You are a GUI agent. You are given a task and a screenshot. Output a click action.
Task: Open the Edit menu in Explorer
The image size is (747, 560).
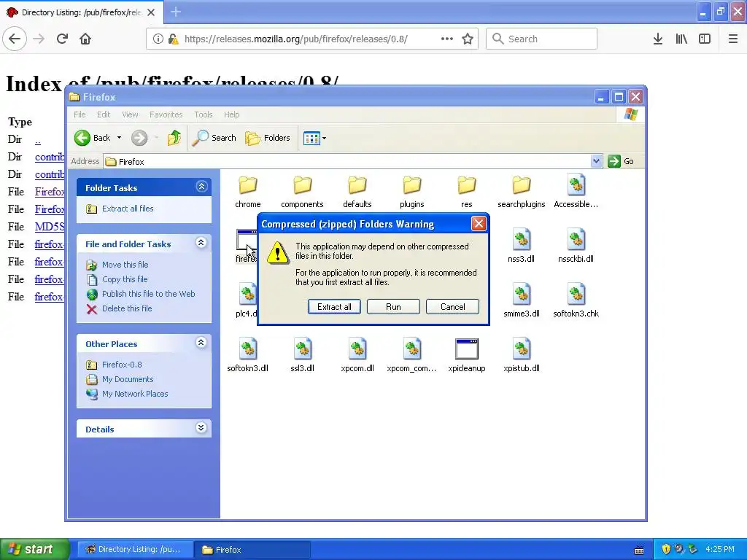pyautogui.click(x=104, y=114)
